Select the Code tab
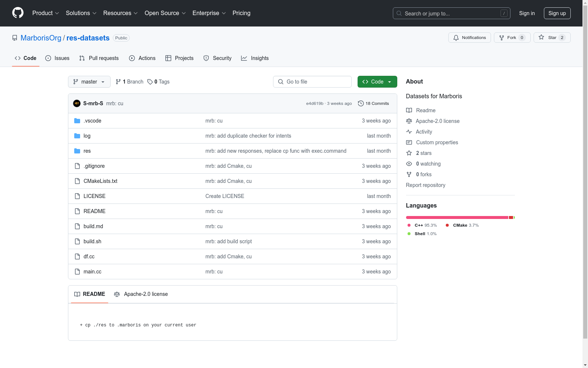Image resolution: width=588 pixels, height=368 pixels. click(x=25, y=58)
